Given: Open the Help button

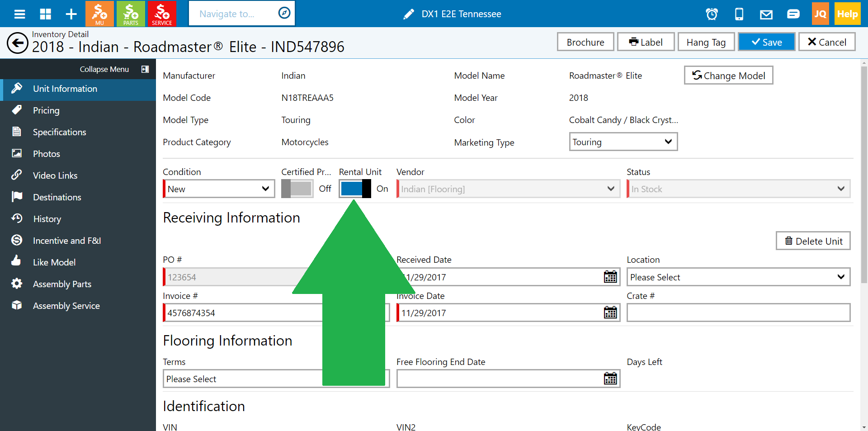Looking at the screenshot, I should click(x=847, y=14).
